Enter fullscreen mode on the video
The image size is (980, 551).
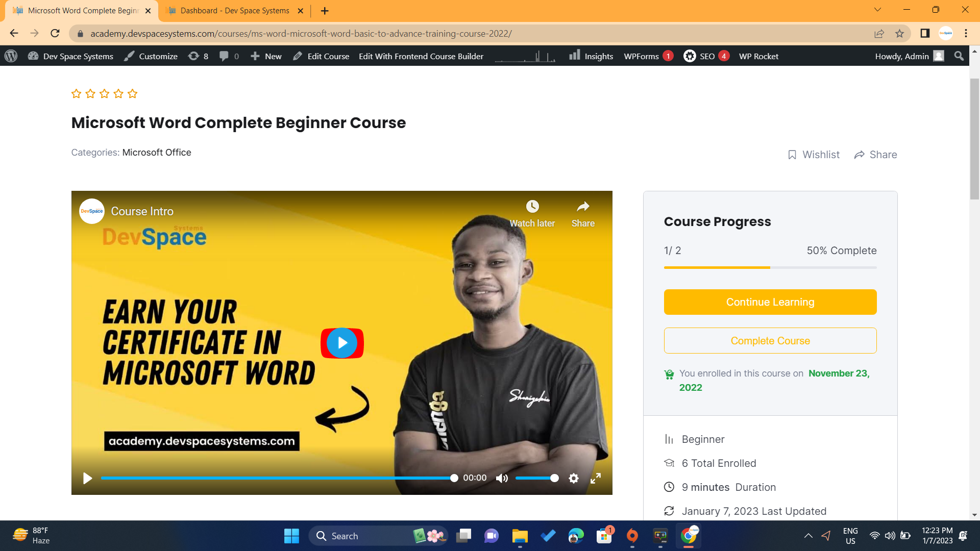click(x=596, y=478)
